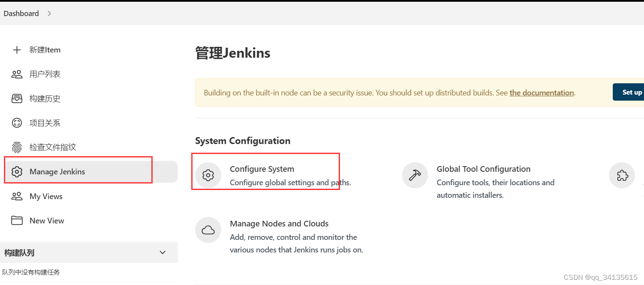
Task: Click the people icon beside 用户列表
Action: pyautogui.click(x=17, y=74)
